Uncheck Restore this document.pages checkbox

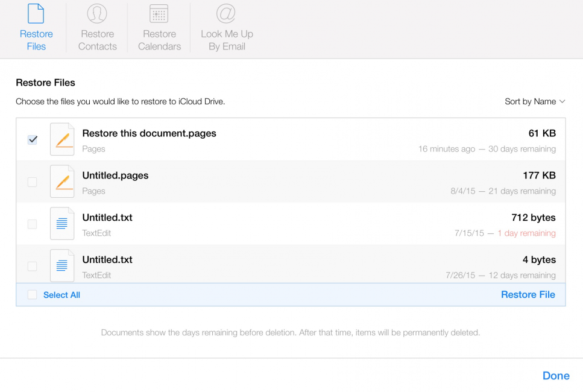pos(33,140)
